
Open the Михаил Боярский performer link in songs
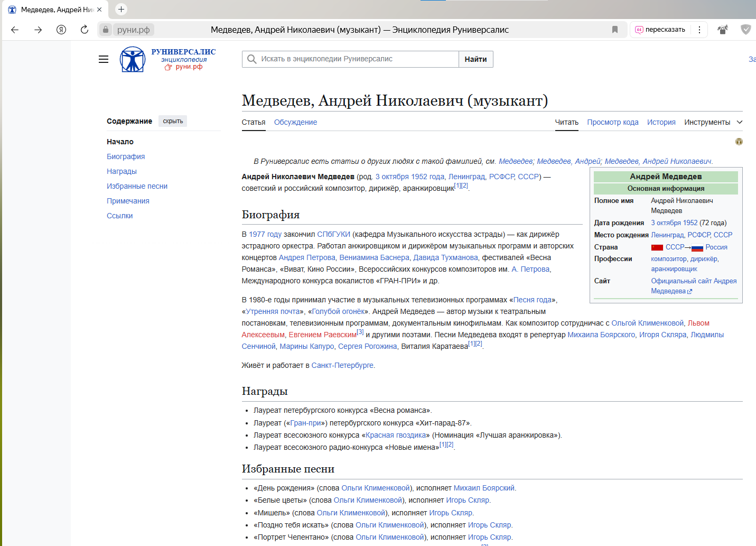(484, 488)
